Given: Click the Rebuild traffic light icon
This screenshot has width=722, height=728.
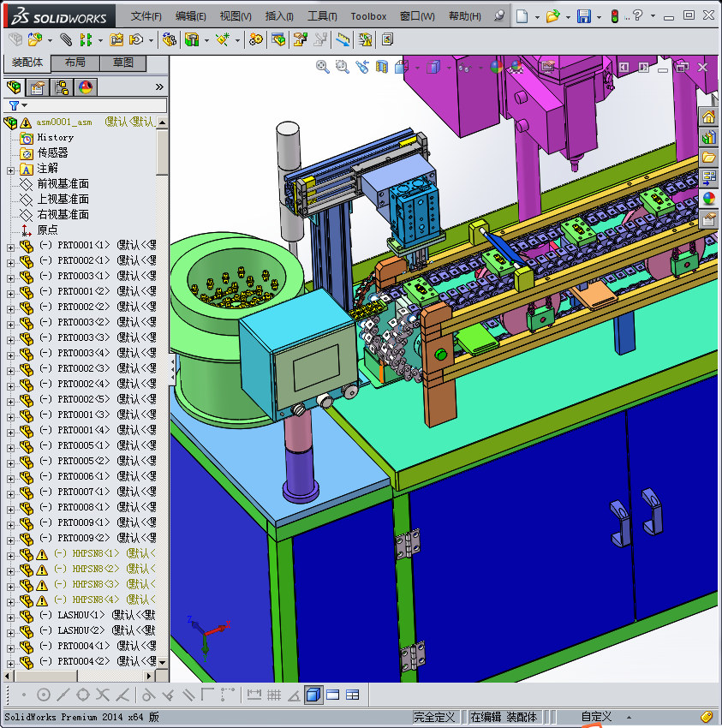Looking at the screenshot, I should [613, 16].
